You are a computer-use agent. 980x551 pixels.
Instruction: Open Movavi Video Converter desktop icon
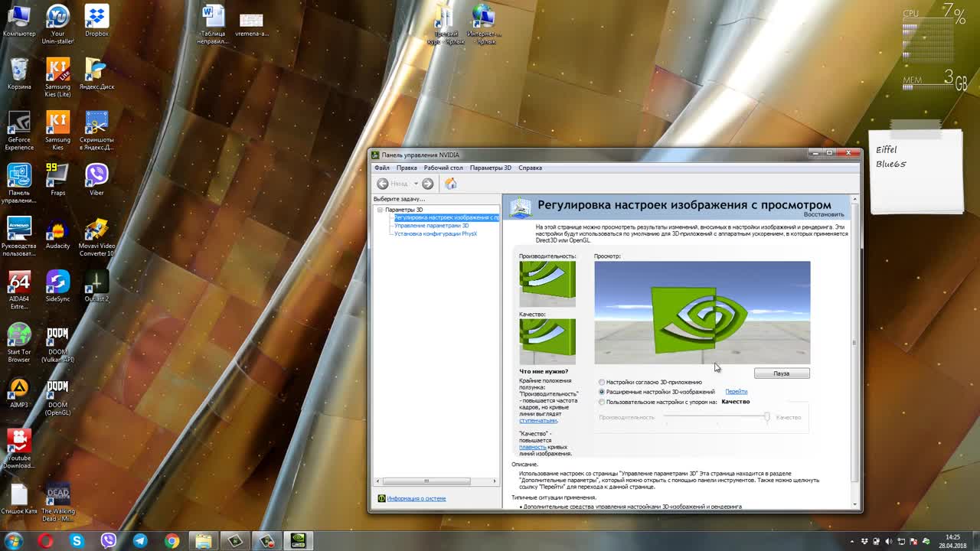pyautogui.click(x=96, y=237)
